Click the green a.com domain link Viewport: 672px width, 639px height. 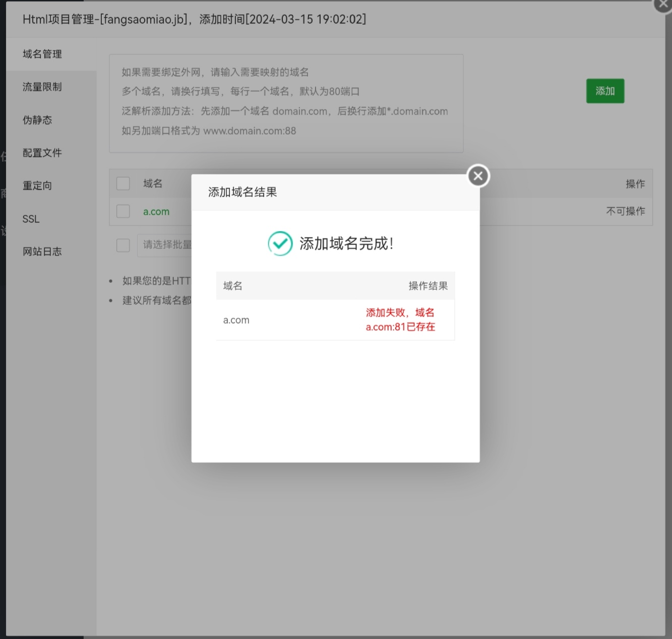pyautogui.click(x=156, y=212)
